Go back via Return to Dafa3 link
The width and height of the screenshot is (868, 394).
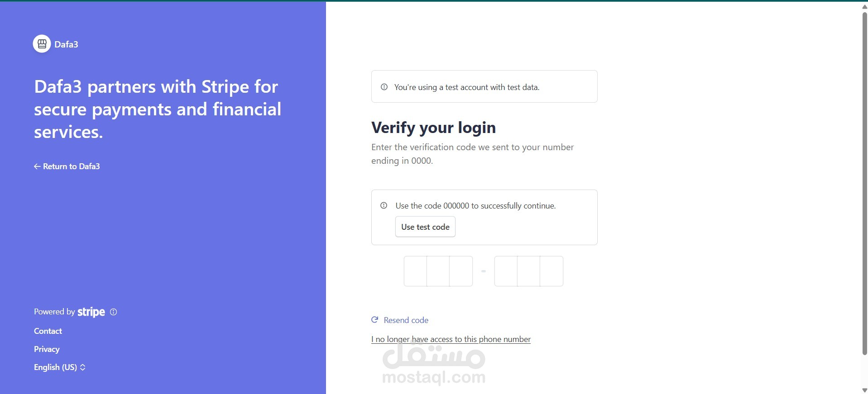tap(71, 166)
